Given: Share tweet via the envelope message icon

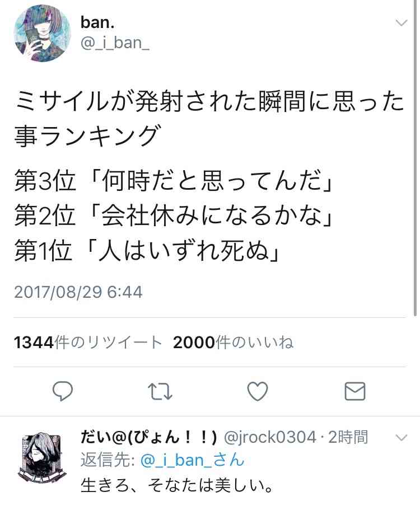Looking at the screenshot, I should [355, 391].
